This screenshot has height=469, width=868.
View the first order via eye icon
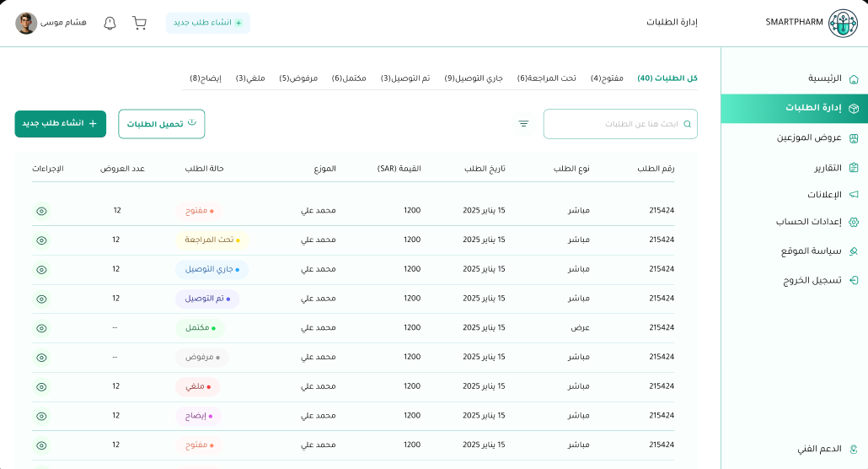(41, 211)
